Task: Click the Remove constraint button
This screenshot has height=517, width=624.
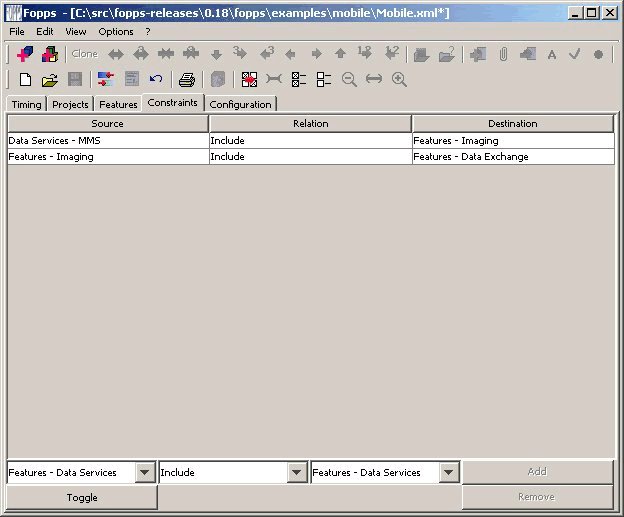Action: pyautogui.click(x=537, y=497)
